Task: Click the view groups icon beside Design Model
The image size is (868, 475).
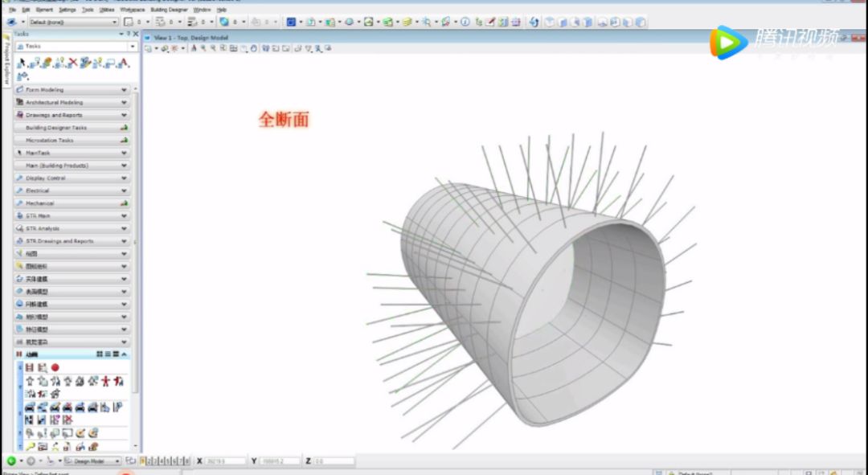Action: click(131, 461)
